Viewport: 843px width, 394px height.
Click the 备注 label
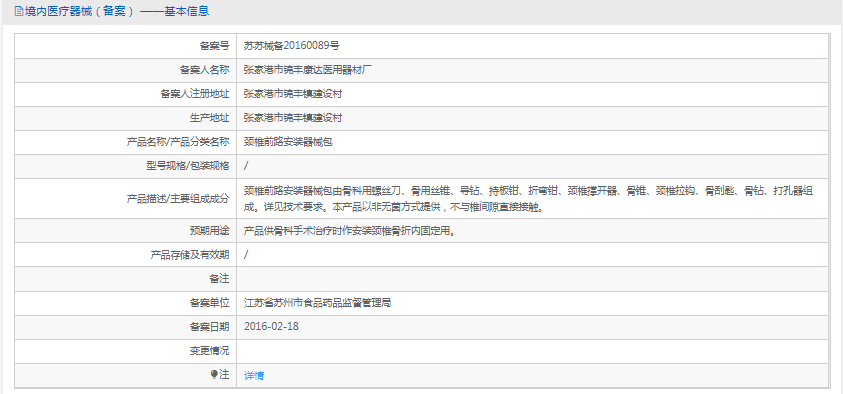pyautogui.click(x=219, y=279)
